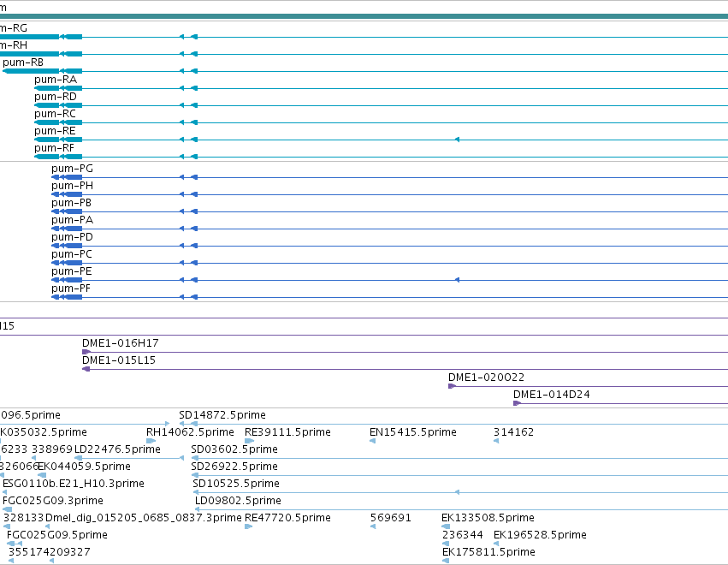The image size is (728, 565).
Task: Select the SD10525.5prime EST label
Action: (236, 485)
